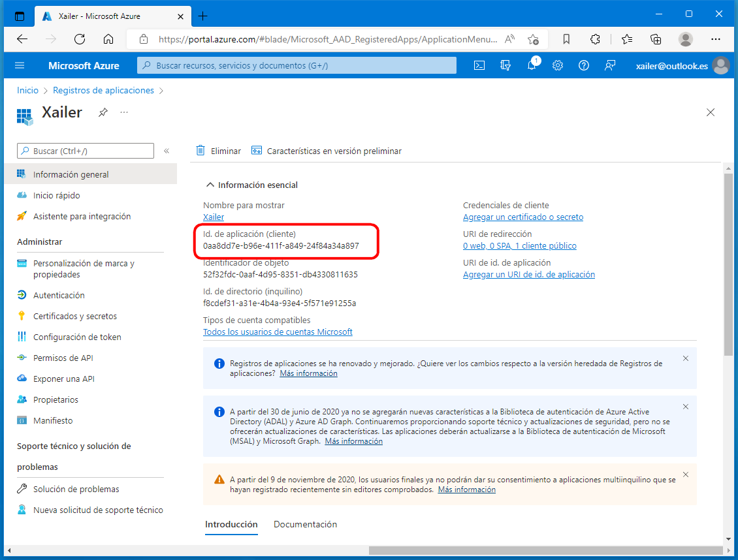Go to the browser home page
The height and width of the screenshot is (560, 738).
[108, 40]
